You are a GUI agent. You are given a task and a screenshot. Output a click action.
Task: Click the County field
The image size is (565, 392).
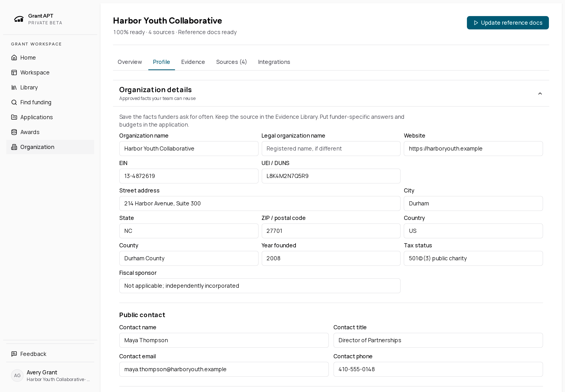pyautogui.click(x=189, y=258)
